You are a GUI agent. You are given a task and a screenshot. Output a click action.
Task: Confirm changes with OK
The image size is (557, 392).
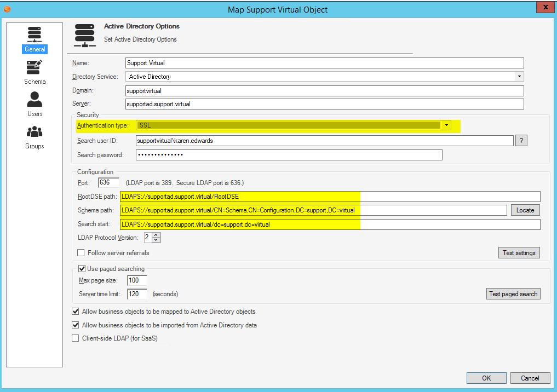(x=486, y=377)
